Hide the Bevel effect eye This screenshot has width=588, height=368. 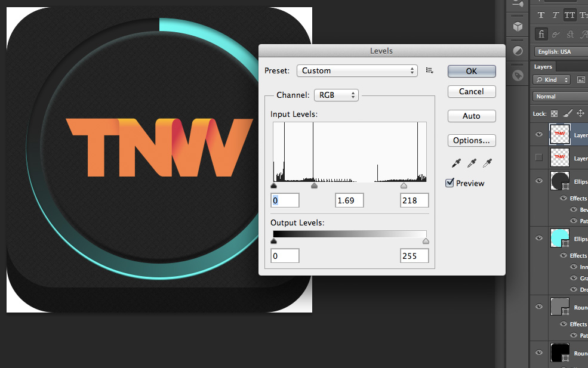click(x=574, y=209)
